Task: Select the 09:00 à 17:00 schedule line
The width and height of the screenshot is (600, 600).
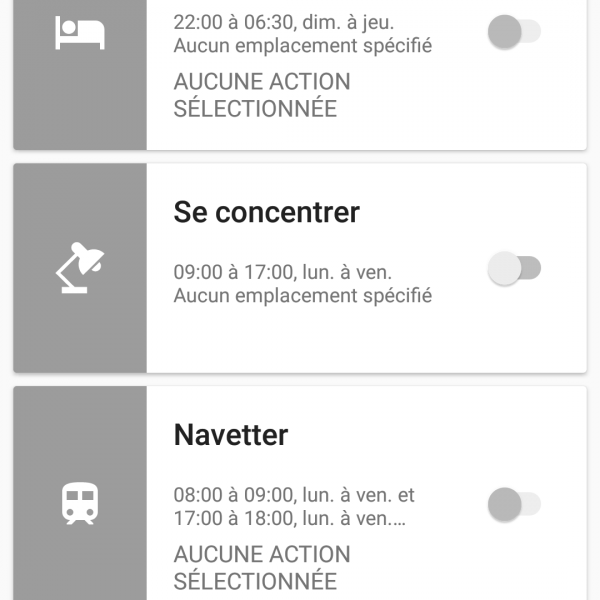Action: (283, 271)
